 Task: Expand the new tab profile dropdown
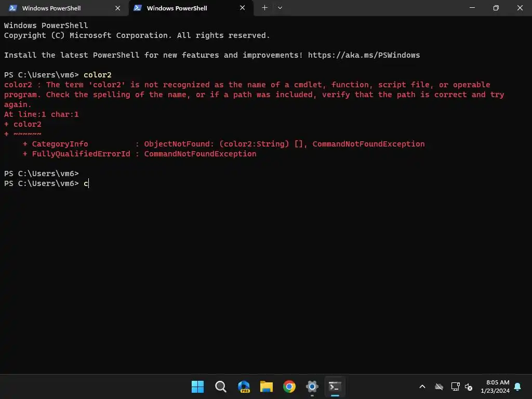280,8
